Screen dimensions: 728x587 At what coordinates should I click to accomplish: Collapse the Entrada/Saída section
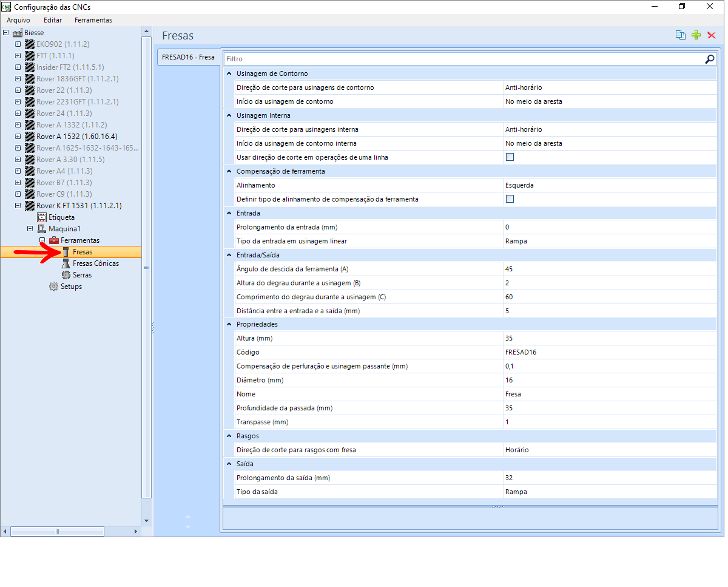click(x=229, y=255)
